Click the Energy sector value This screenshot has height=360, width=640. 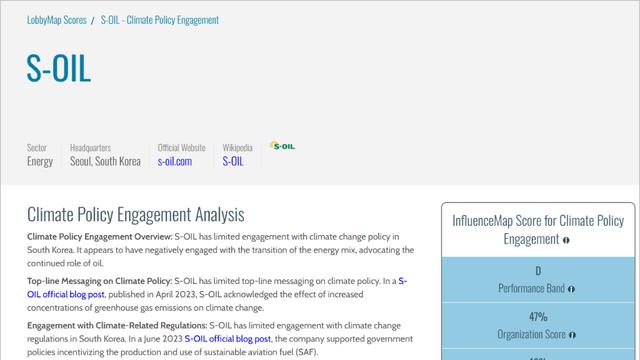40,161
